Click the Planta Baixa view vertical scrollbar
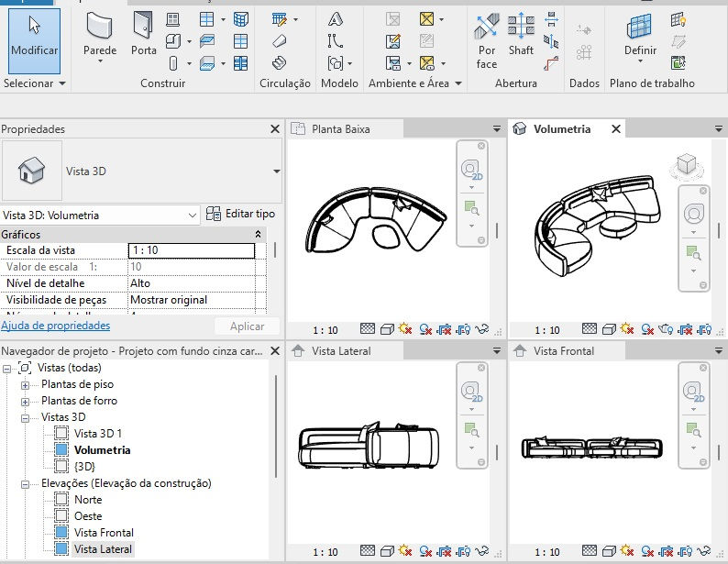728x564 pixels. [x=497, y=231]
